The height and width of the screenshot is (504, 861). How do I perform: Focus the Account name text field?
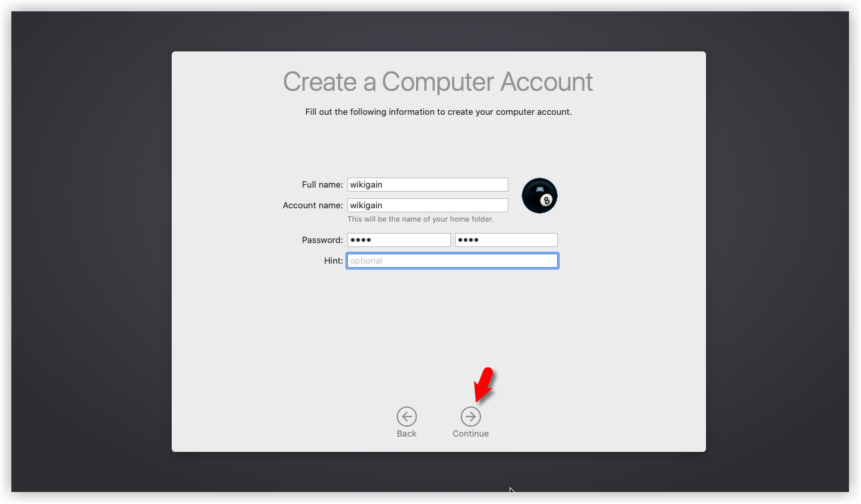coord(427,206)
